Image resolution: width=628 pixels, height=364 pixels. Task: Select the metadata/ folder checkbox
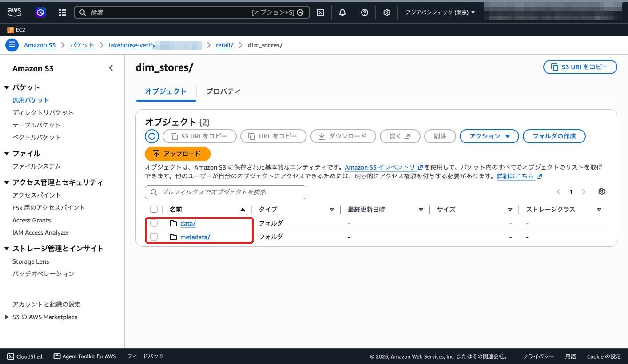(154, 237)
